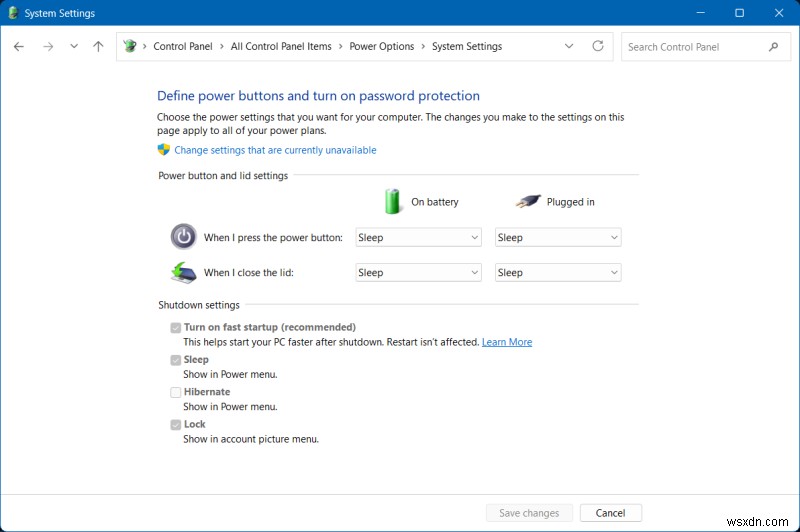This screenshot has height=532, width=800.
Task: Open power button Plugged in dropdown
Action: (x=558, y=237)
